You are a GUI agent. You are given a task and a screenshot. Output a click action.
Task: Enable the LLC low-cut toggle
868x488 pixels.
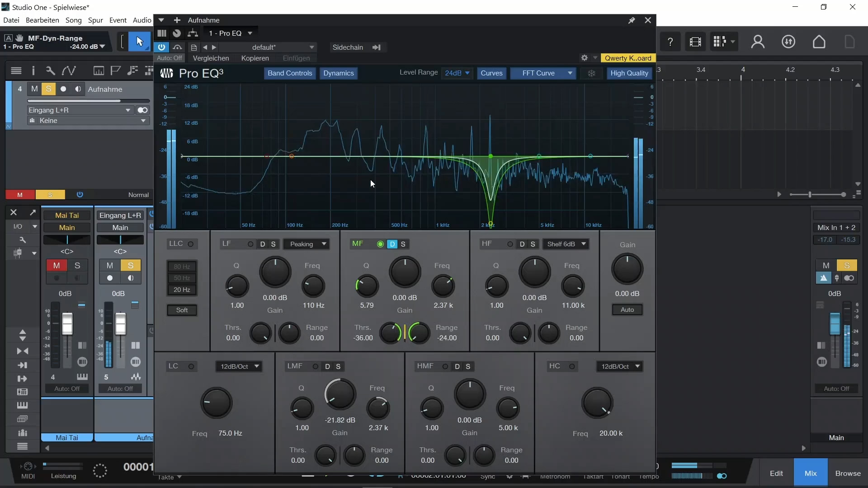pos(191,244)
